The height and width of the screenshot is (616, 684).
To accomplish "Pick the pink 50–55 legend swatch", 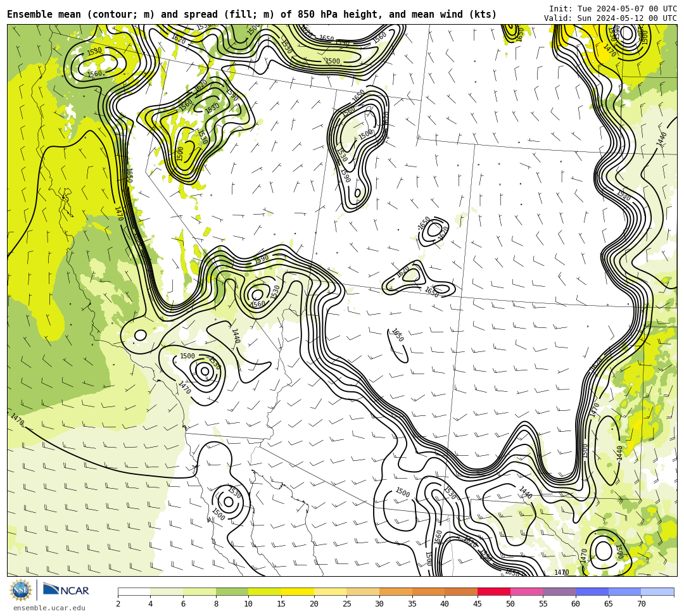I will point(526,591).
